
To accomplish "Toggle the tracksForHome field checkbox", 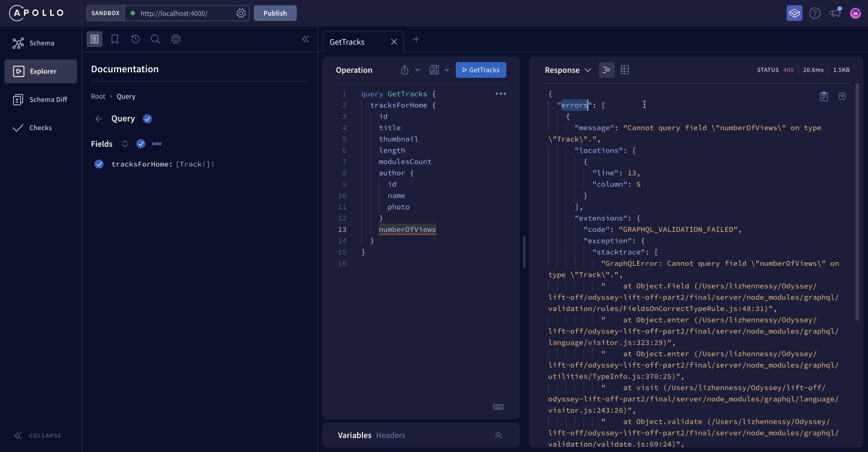I will 99,164.
